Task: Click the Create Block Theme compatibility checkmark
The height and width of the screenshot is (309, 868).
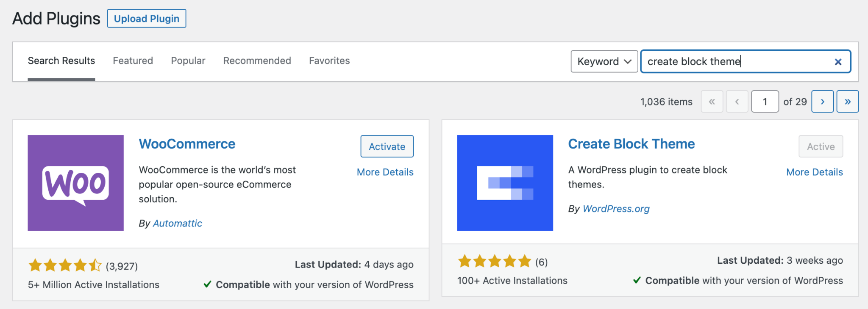Action: [637, 280]
